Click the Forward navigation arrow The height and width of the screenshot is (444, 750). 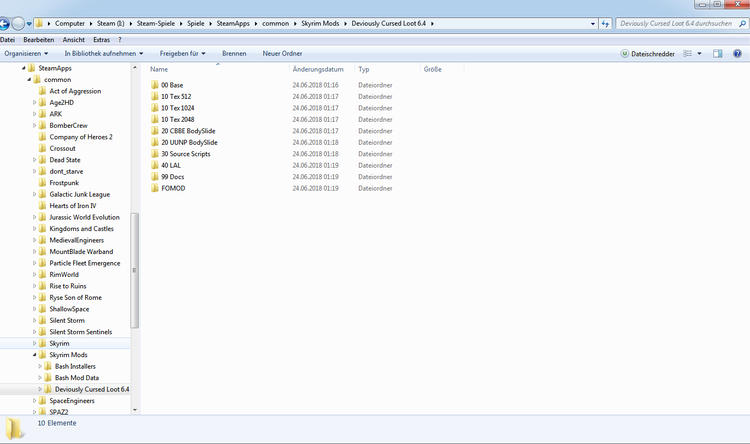point(18,23)
